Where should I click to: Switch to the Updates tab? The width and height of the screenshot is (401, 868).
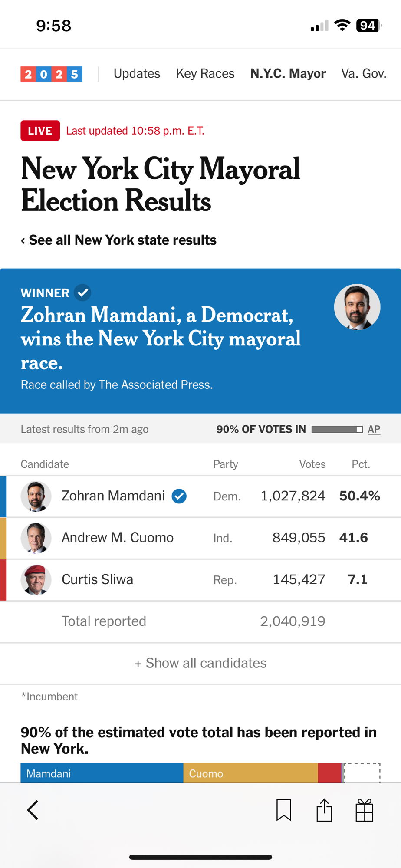(137, 74)
